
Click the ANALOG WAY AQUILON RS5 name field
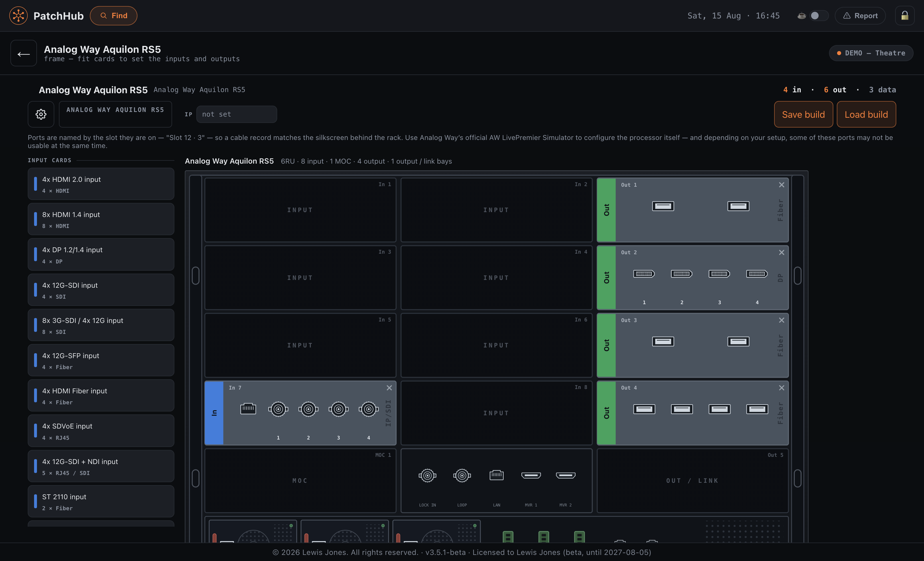115,114
